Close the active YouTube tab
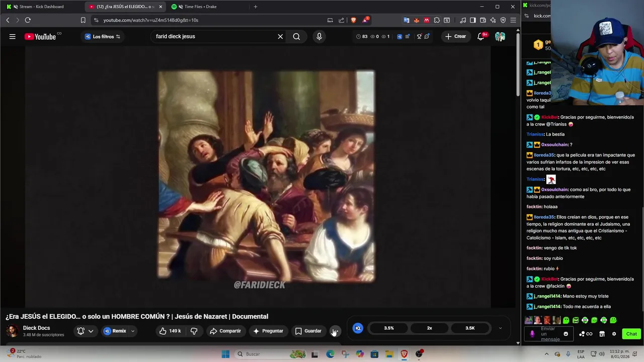 (x=160, y=7)
